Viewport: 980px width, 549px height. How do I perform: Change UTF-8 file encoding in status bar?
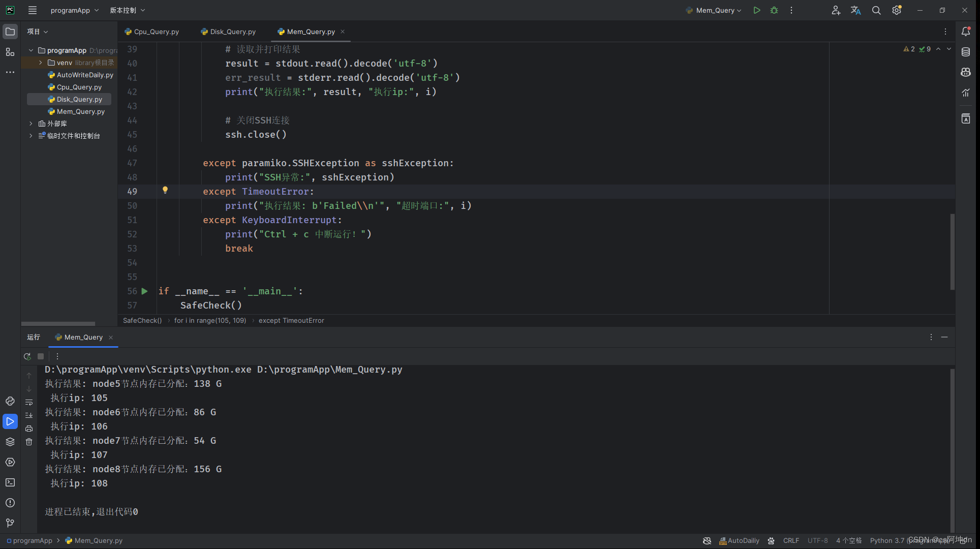tap(817, 540)
